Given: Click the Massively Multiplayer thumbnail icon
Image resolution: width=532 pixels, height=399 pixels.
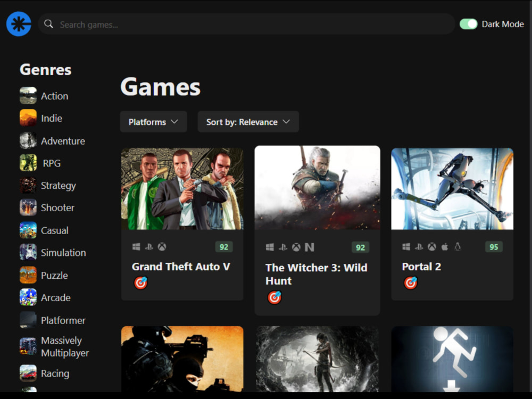Looking at the screenshot, I should click(28, 346).
